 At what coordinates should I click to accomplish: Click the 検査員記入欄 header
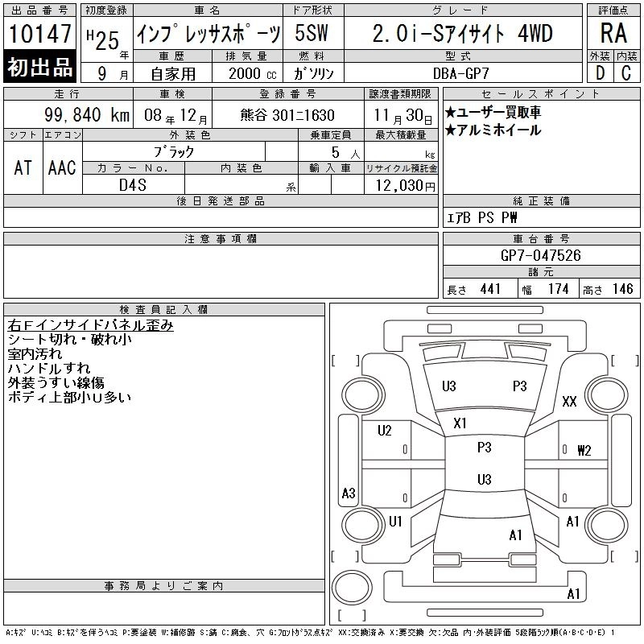(164, 310)
